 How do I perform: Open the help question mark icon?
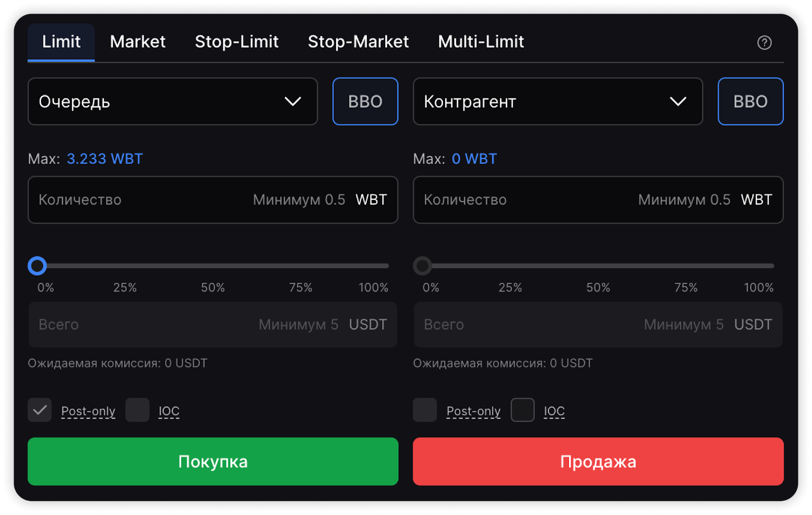click(x=764, y=43)
